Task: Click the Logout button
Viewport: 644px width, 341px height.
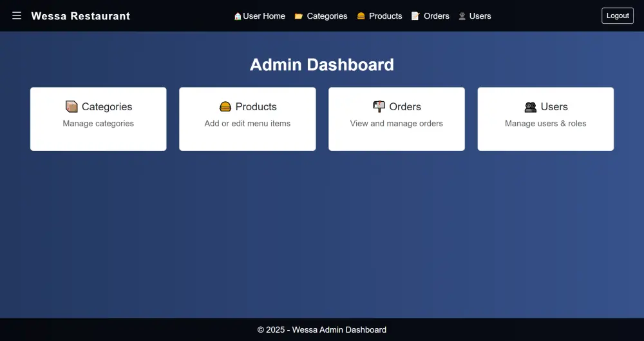Action: pyautogui.click(x=618, y=15)
